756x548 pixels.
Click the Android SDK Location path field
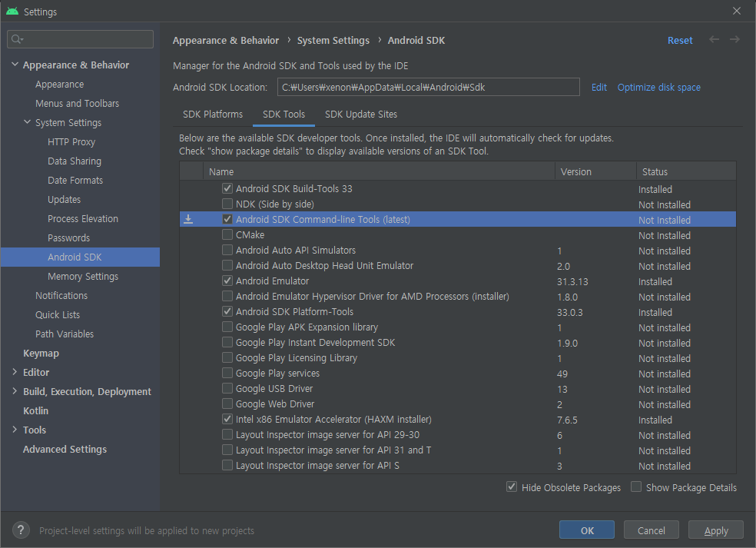(x=428, y=87)
